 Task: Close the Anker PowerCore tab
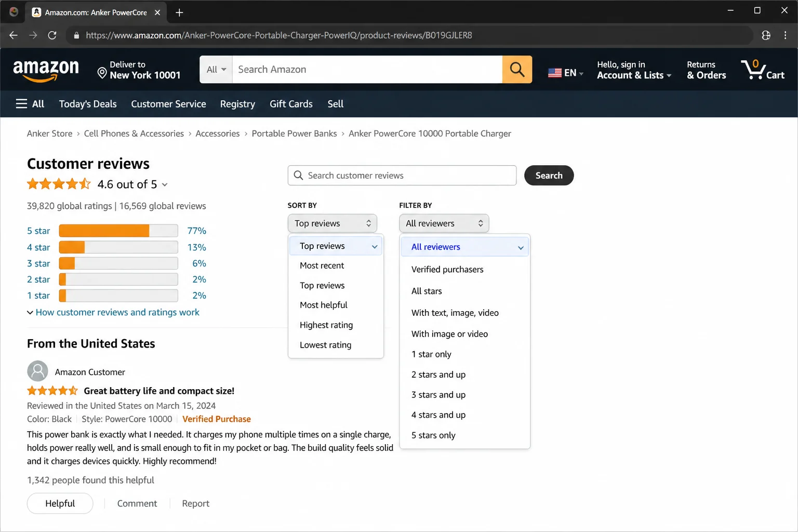pos(157,12)
